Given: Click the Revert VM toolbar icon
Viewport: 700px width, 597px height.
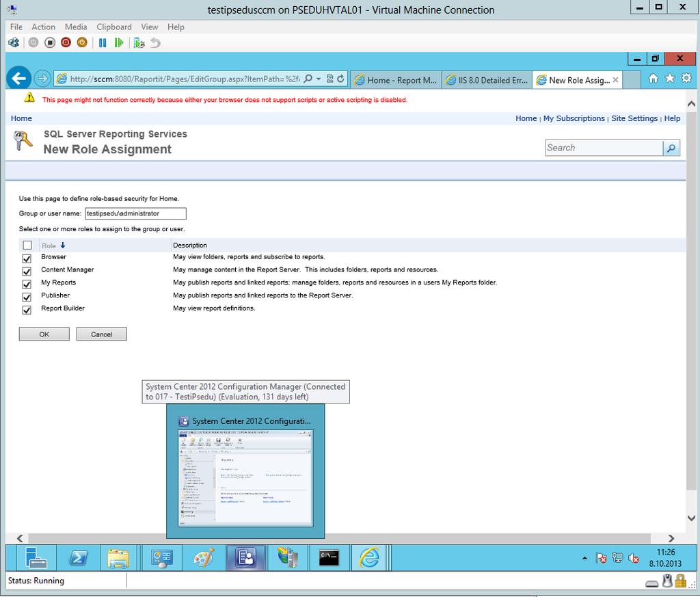Looking at the screenshot, I should (x=155, y=43).
